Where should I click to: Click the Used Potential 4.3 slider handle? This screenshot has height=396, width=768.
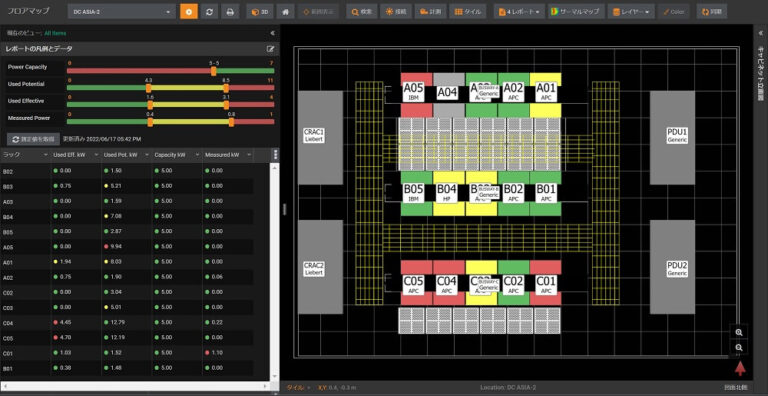(148, 88)
